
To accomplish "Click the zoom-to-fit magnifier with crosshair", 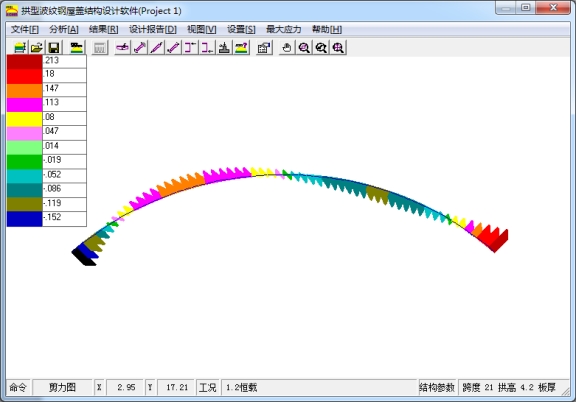I will (338, 48).
